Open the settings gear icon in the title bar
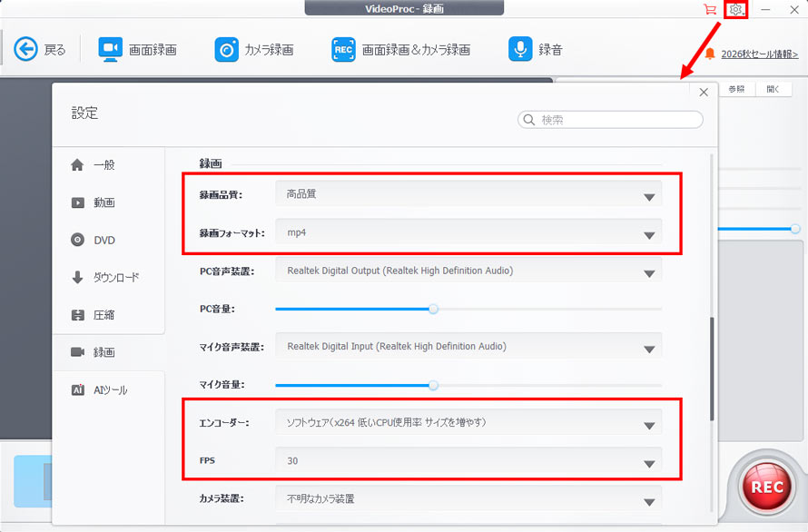 pyautogui.click(x=735, y=9)
